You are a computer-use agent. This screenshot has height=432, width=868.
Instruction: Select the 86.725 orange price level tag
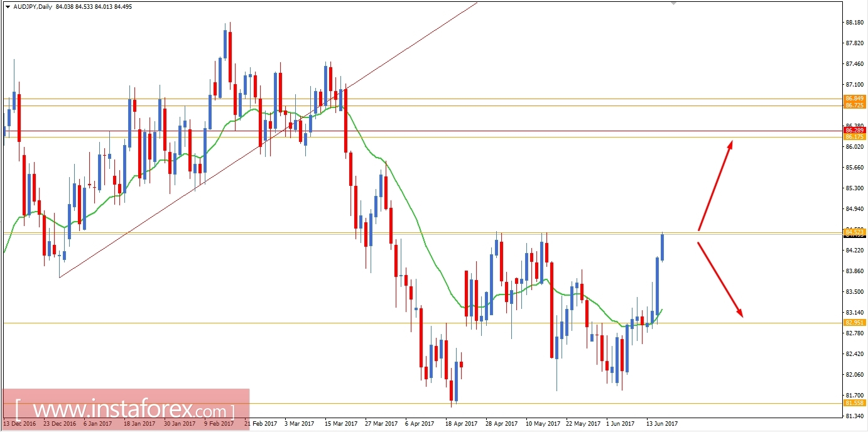click(x=853, y=106)
